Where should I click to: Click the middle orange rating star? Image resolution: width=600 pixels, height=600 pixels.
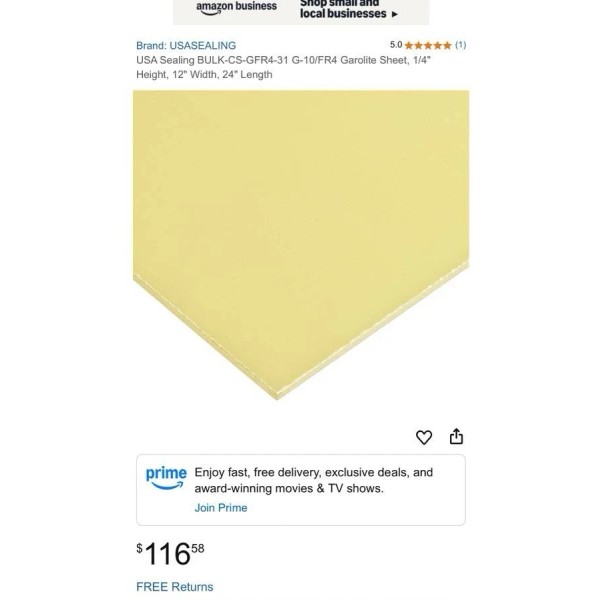click(428, 46)
